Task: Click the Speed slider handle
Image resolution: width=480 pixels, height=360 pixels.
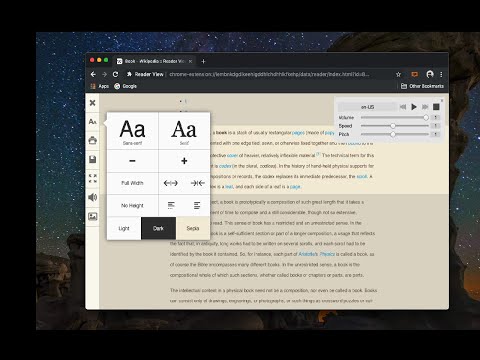Action: (393, 126)
